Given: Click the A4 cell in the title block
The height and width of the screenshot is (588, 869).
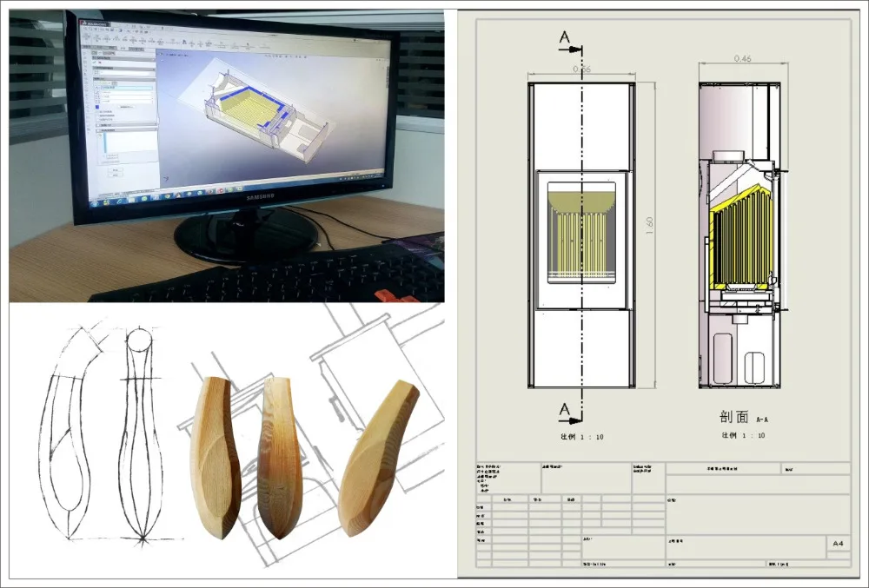Looking at the screenshot, I should (838, 544).
